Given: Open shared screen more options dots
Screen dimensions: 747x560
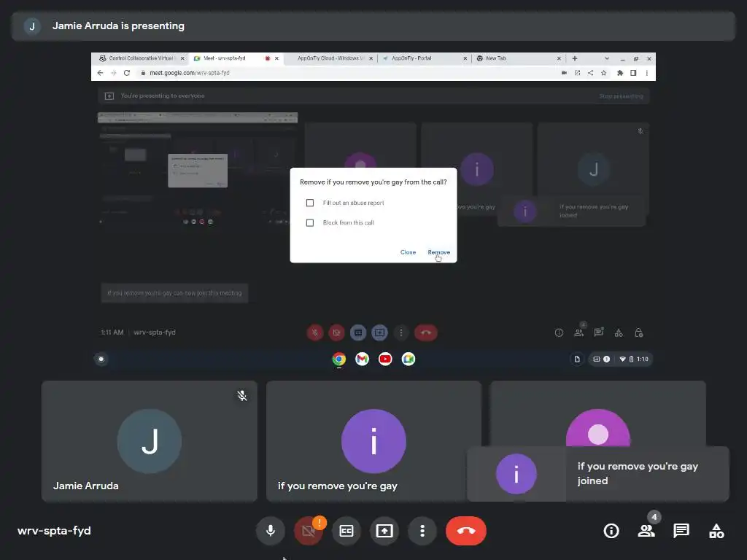Looking at the screenshot, I should tap(401, 332).
